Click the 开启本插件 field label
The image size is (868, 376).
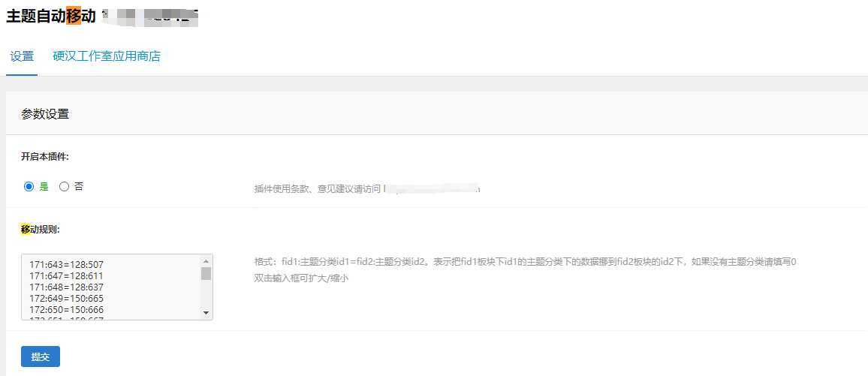(x=45, y=157)
